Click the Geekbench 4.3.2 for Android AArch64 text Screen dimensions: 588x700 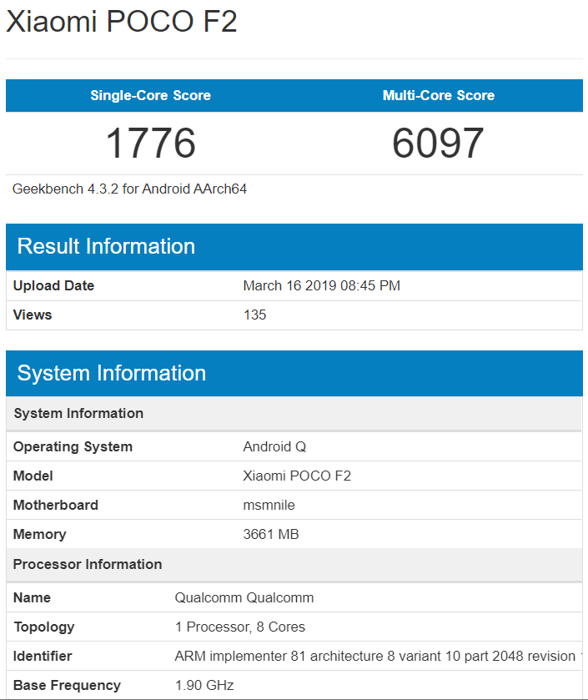point(129,189)
